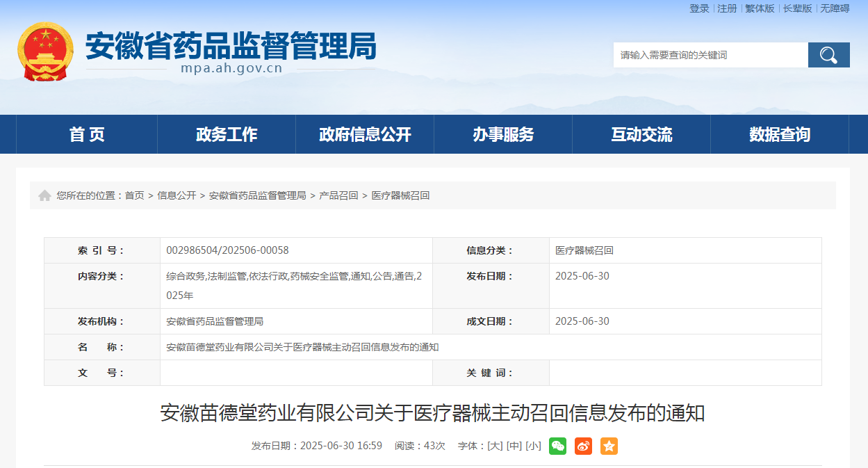Open 无障碍 accessibility mode

(x=835, y=8)
